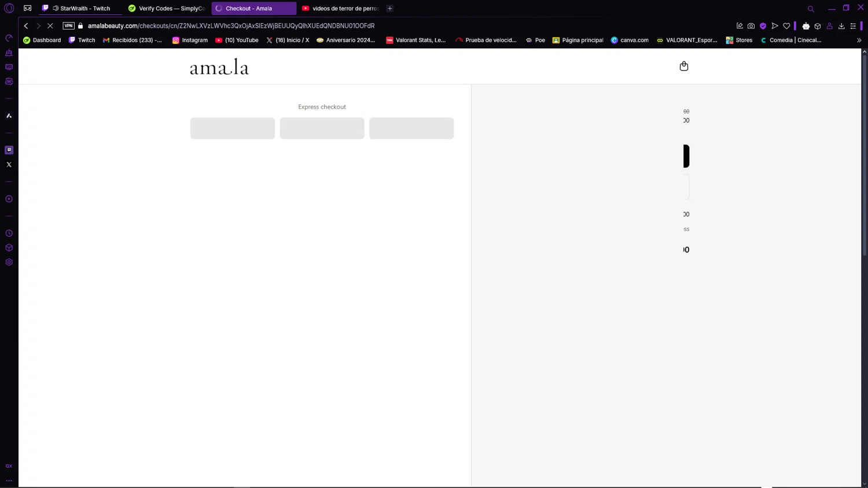
Task: Switch to videos de terror YouTube tab
Action: click(x=341, y=8)
